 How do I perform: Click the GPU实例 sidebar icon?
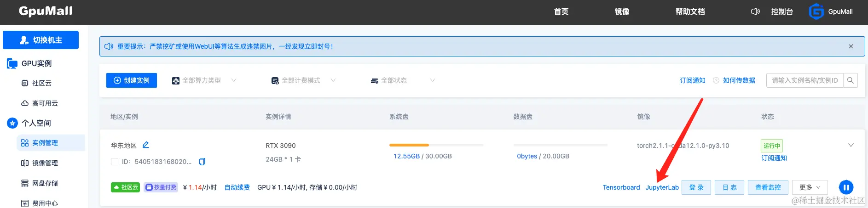12,63
